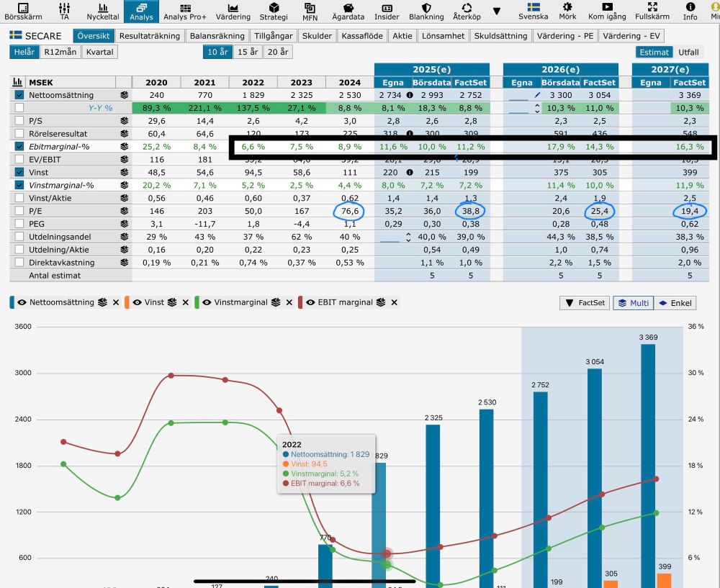The height and width of the screenshot is (588, 720).
Task: Uncheck the Ebitmarginal-% checkbox
Action: (19, 146)
